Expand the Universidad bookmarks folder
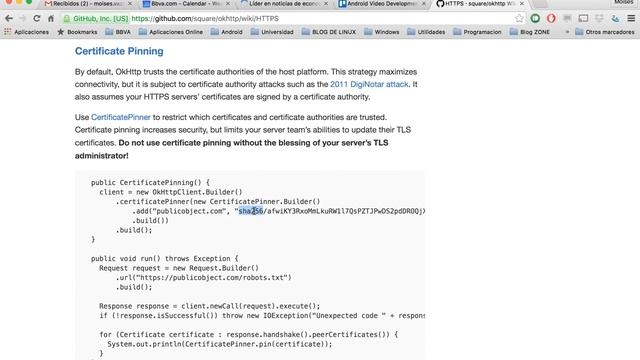The height and width of the screenshot is (360, 640). [272, 32]
